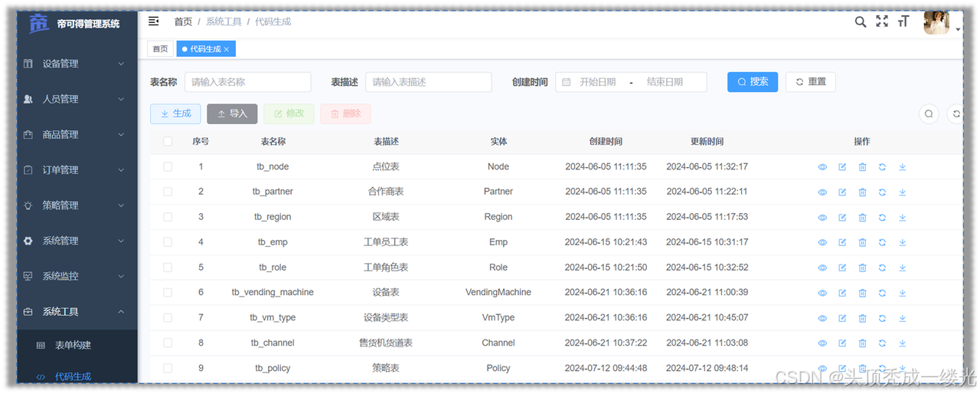Check the tb_partner row checkbox

click(168, 192)
